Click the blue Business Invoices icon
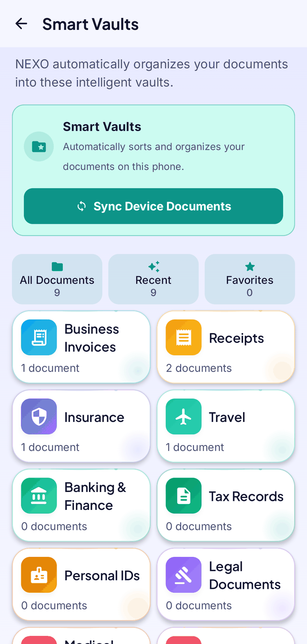 pos(39,337)
